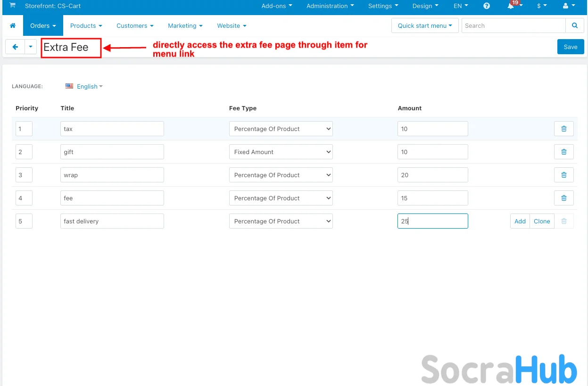This screenshot has width=588, height=386.
Task: Click the Save button
Action: pyautogui.click(x=570, y=47)
